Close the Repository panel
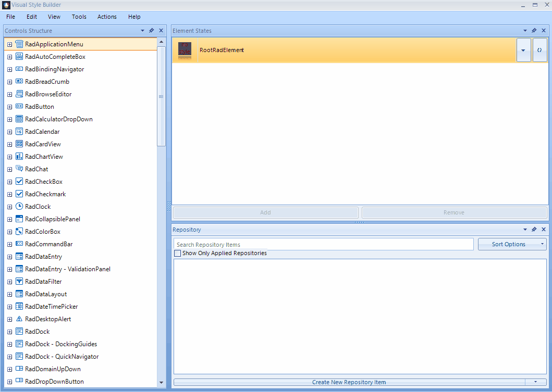This screenshot has height=392, width=552. click(x=544, y=229)
